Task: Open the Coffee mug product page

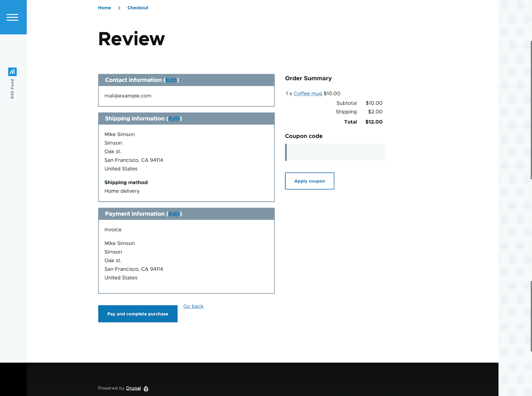Action: click(x=308, y=93)
